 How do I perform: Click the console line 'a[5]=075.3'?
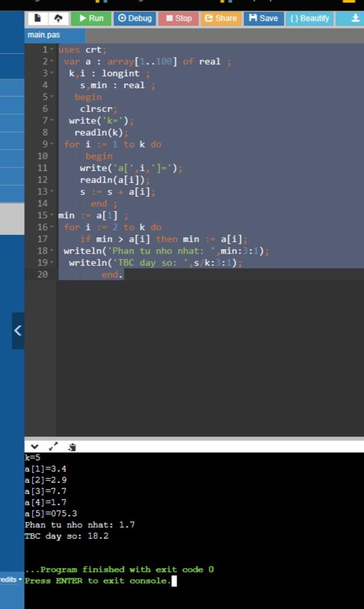(x=51, y=514)
